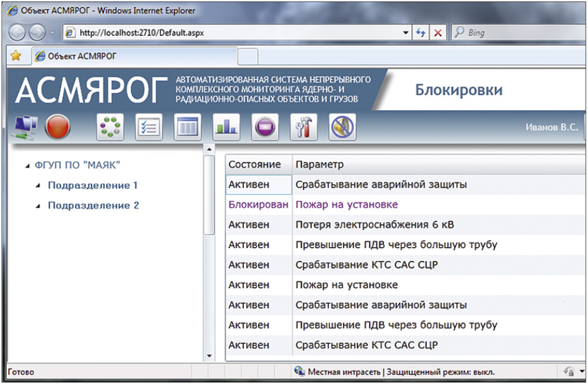Screen dimensions: 588x384
Task: Click the red X stop loading icon
Action: 438,32
